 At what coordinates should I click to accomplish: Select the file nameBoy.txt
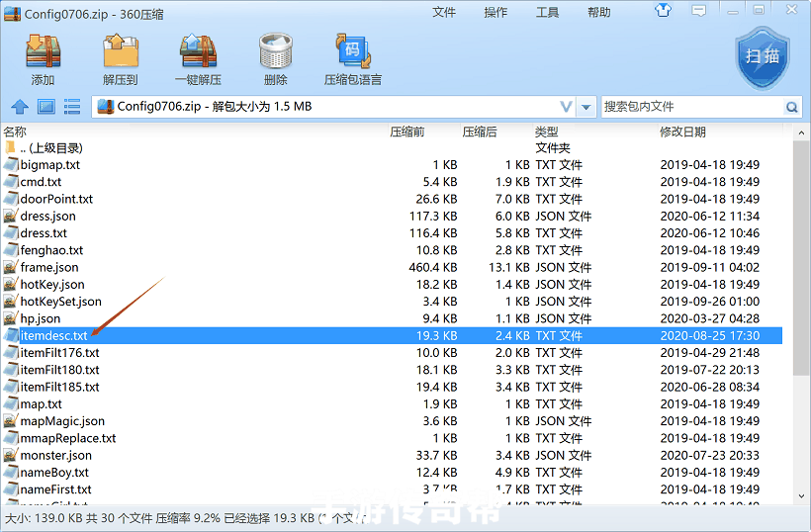(x=392, y=473)
